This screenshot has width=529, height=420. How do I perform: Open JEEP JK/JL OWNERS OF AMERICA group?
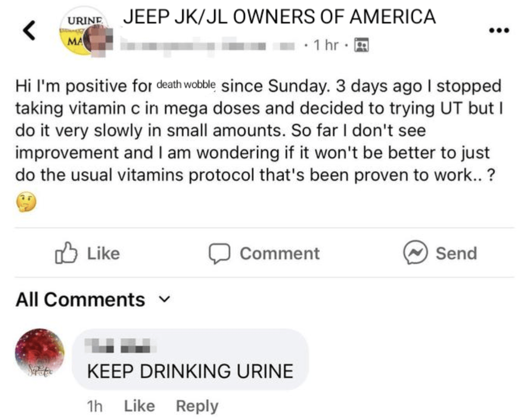pyautogui.click(x=279, y=17)
